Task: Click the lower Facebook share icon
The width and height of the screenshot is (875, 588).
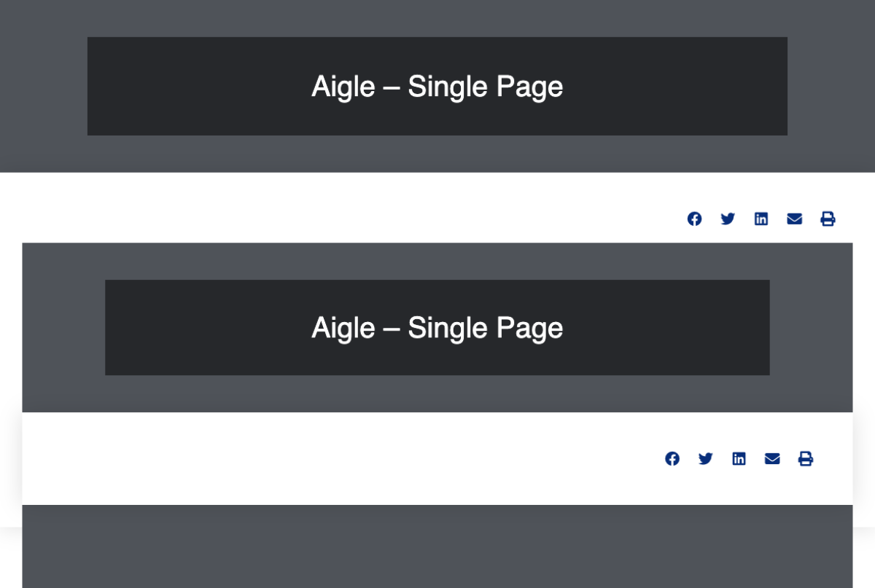Action: click(672, 458)
